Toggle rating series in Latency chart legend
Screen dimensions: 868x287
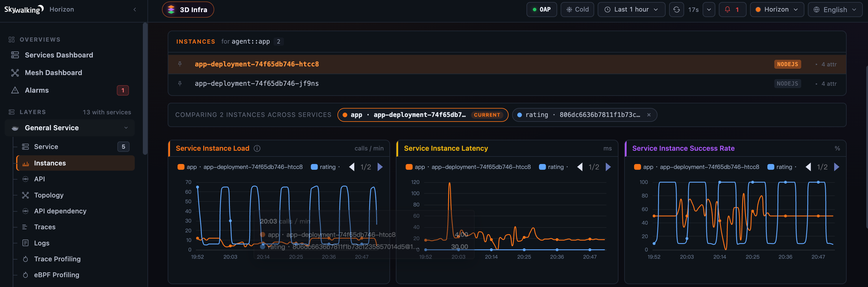coord(553,167)
